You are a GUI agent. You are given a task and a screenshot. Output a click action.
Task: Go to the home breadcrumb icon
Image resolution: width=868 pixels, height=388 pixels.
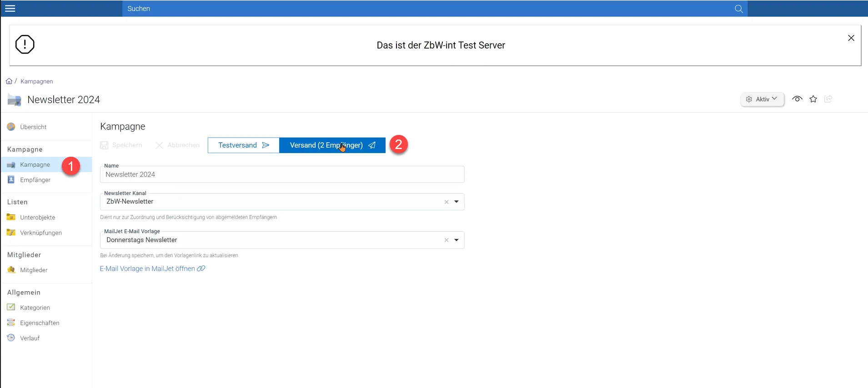coord(9,81)
